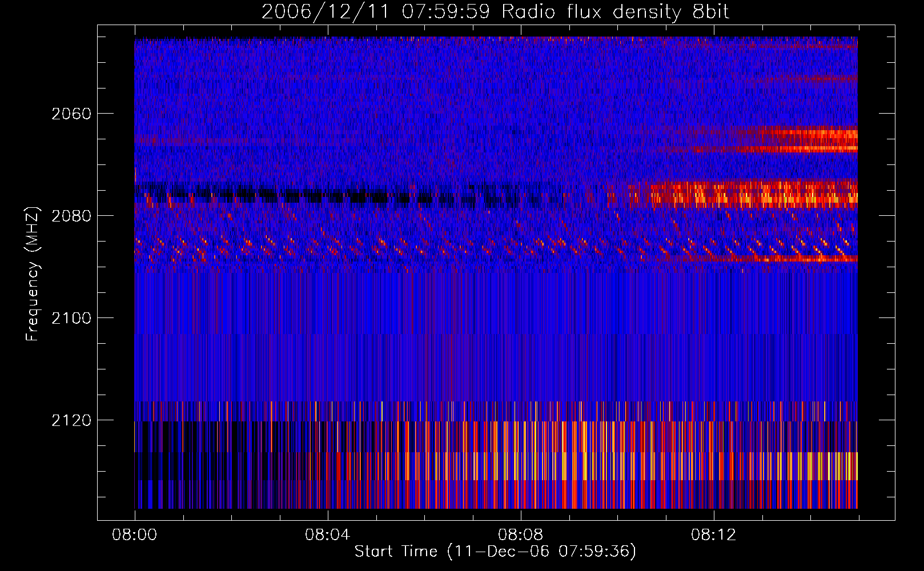Click the 08:04 time tick label
The height and width of the screenshot is (571, 924).
pos(327,535)
